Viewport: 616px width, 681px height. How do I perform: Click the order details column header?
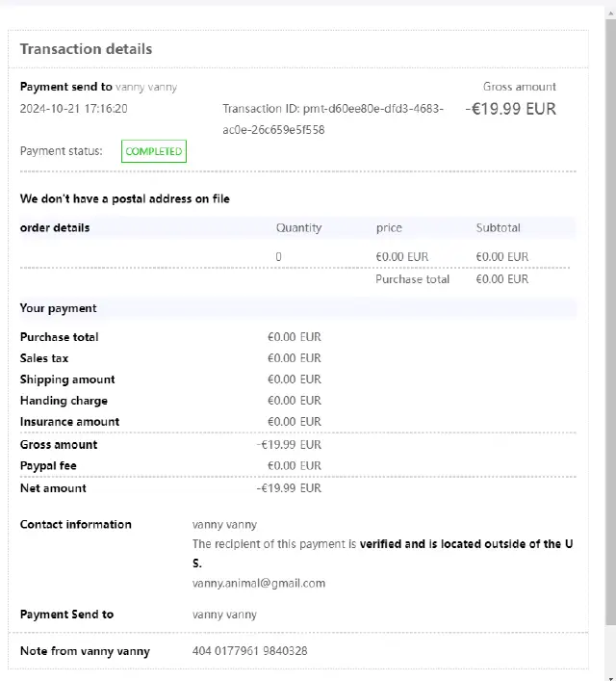[55, 228]
